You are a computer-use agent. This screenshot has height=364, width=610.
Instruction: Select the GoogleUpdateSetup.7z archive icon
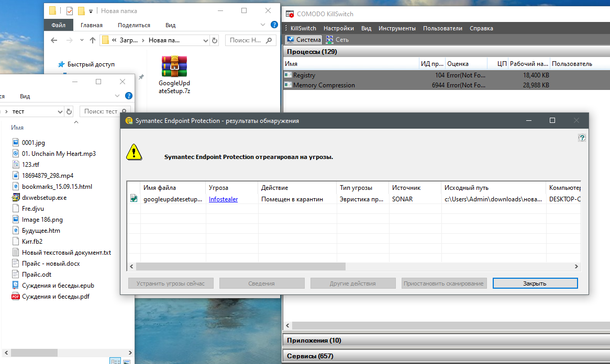174,66
